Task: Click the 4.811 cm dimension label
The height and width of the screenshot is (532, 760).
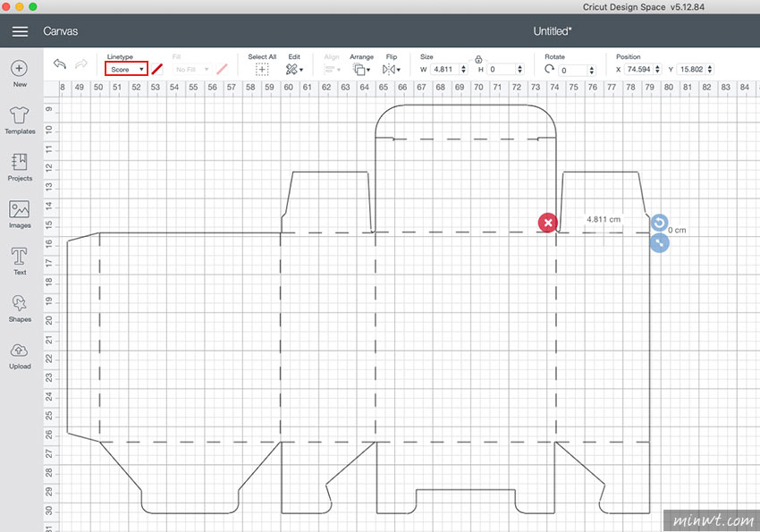Action: click(x=604, y=219)
